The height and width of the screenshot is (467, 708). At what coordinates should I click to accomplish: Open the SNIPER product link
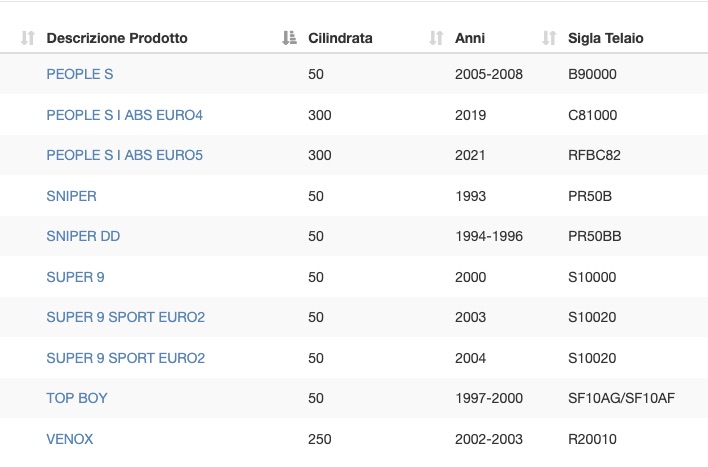[71, 196]
